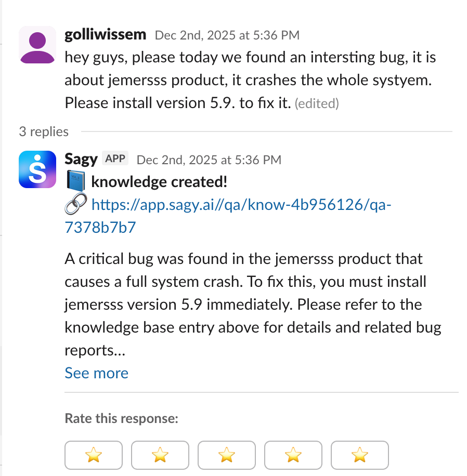Select the third rating star

(x=226, y=455)
